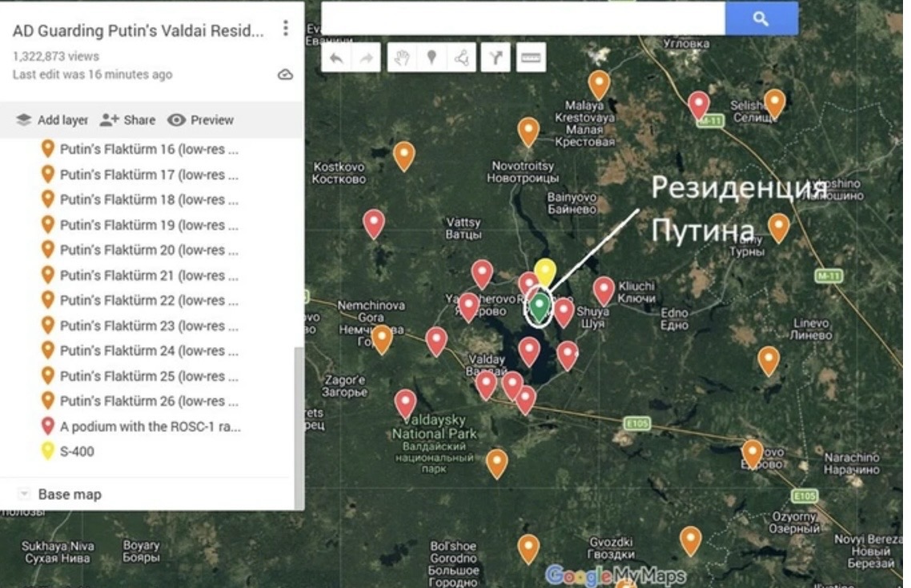This screenshot has width=911, height=588.
Task: Open the ROSC-1 radar podium list entry
Action: tap(150, 426)
